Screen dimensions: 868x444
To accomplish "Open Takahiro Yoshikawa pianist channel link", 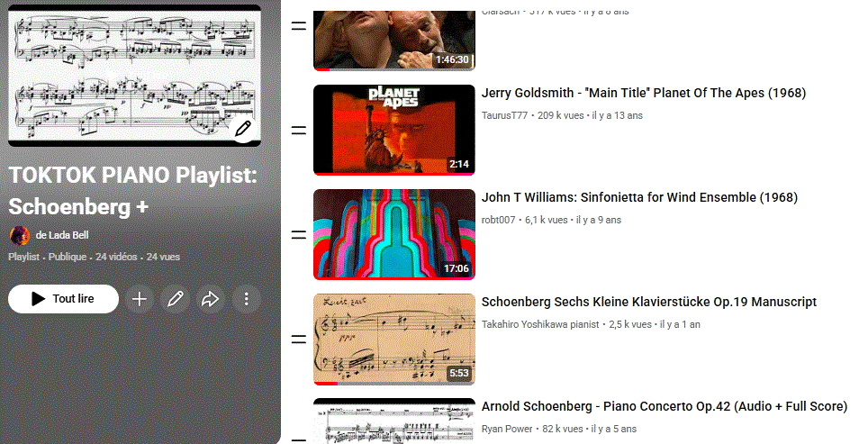I will [x=540, y=324].
